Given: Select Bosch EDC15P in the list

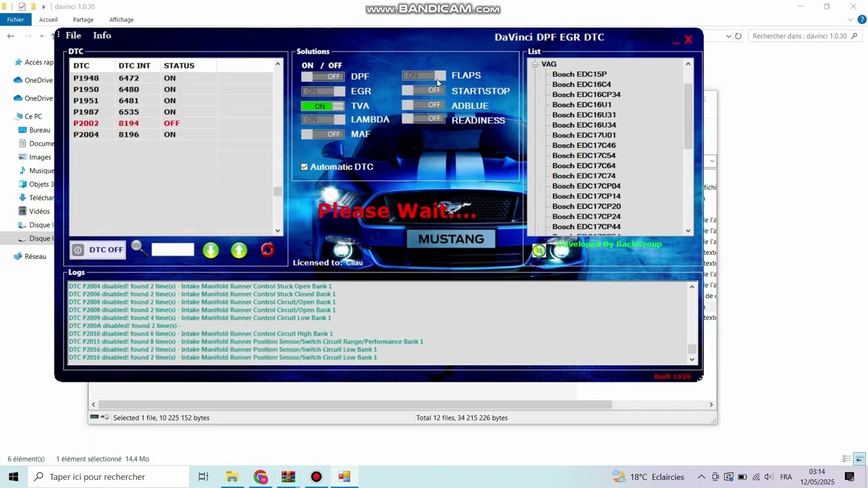Looking at the screenshot, I should [x=579, y=74].
